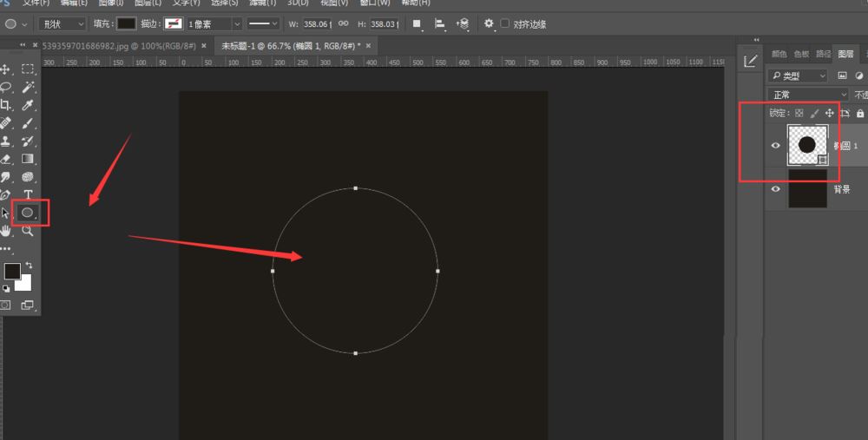Open path alignment options
Screen dimensions: 868x440
tap(440, 23)
